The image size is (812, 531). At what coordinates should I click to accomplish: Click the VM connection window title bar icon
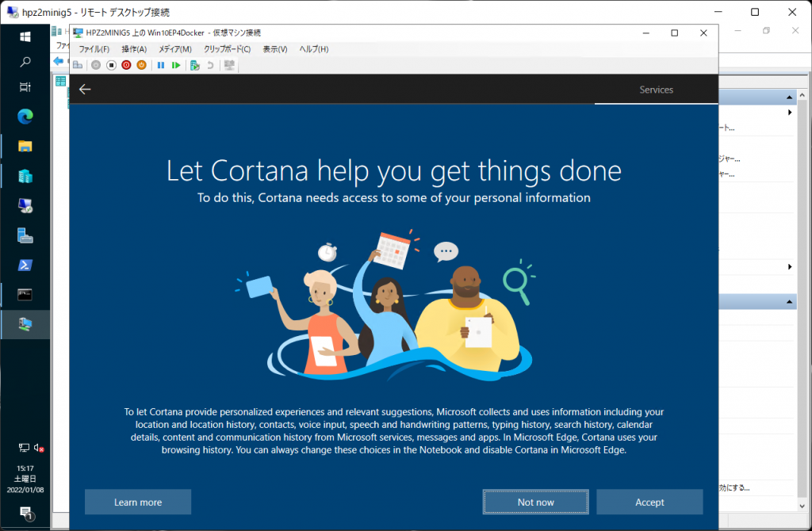[x=79, y=32]
